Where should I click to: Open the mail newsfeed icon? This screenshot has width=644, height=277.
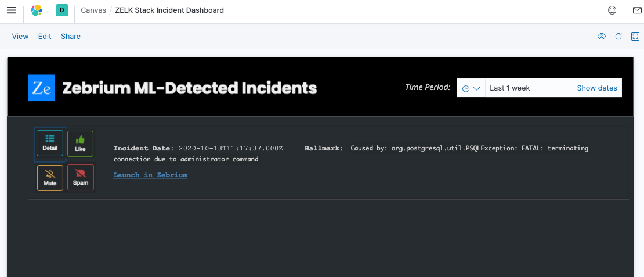635,10
